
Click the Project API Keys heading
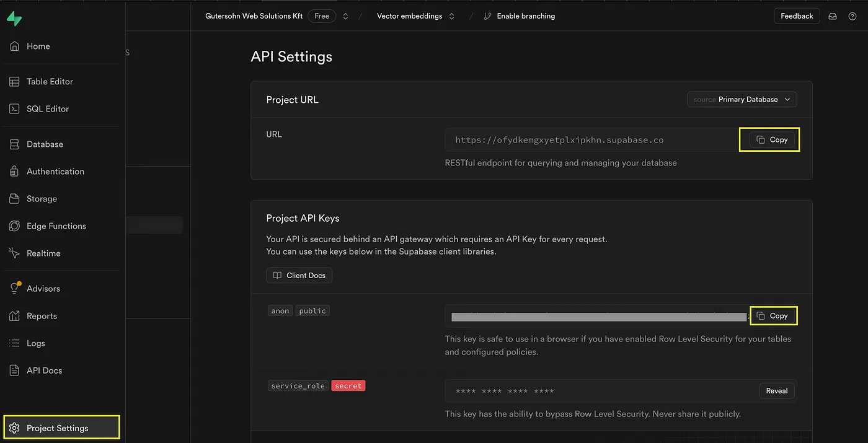tap(303, 218)
